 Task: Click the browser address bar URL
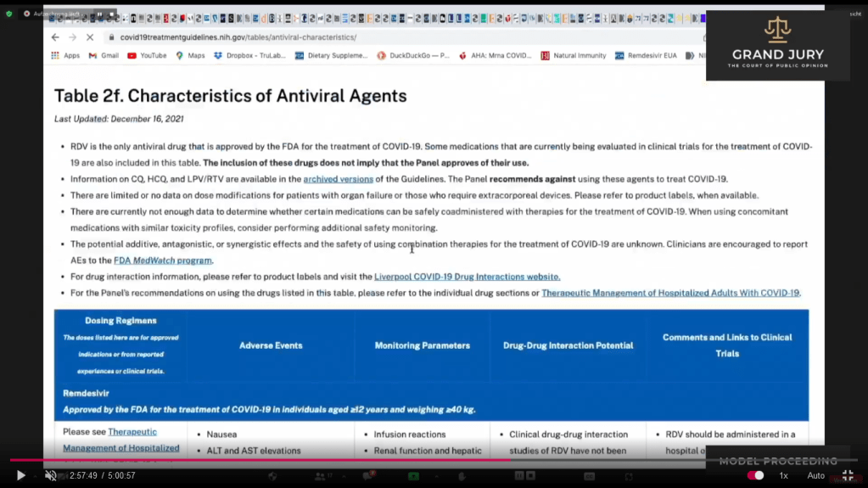238,37
